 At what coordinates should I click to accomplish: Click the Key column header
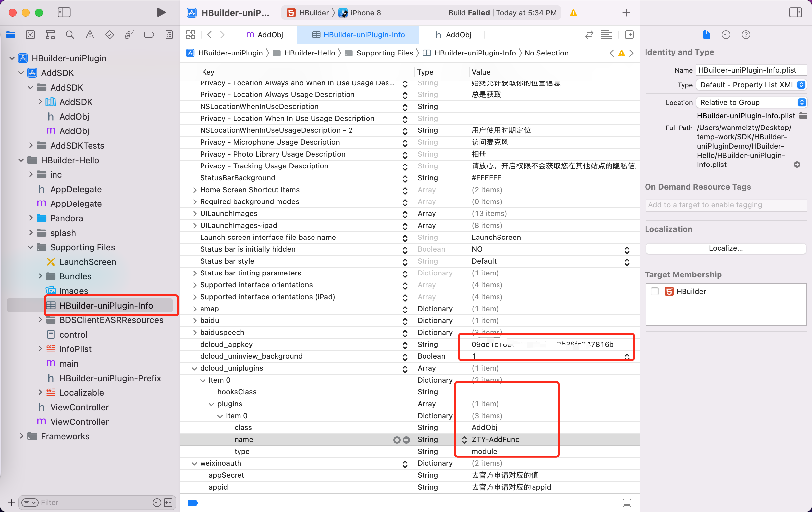(x=208, y=72)
